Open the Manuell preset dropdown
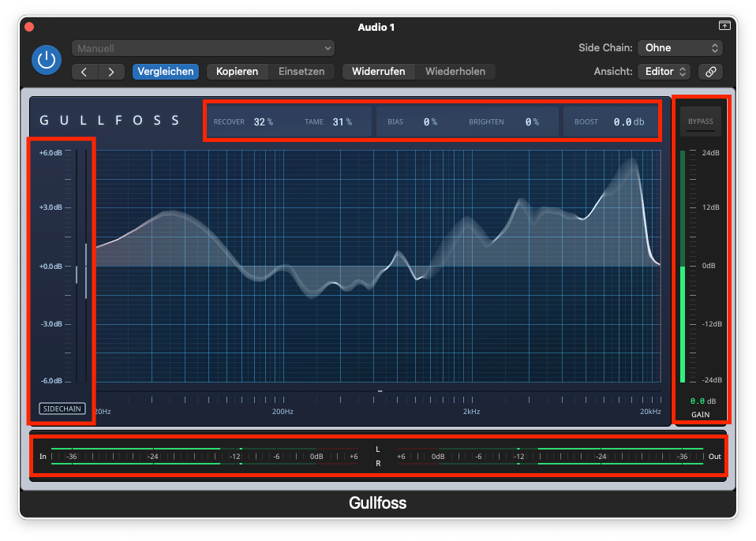The height and width of the screenshot is (541, 756). (203, 48)
